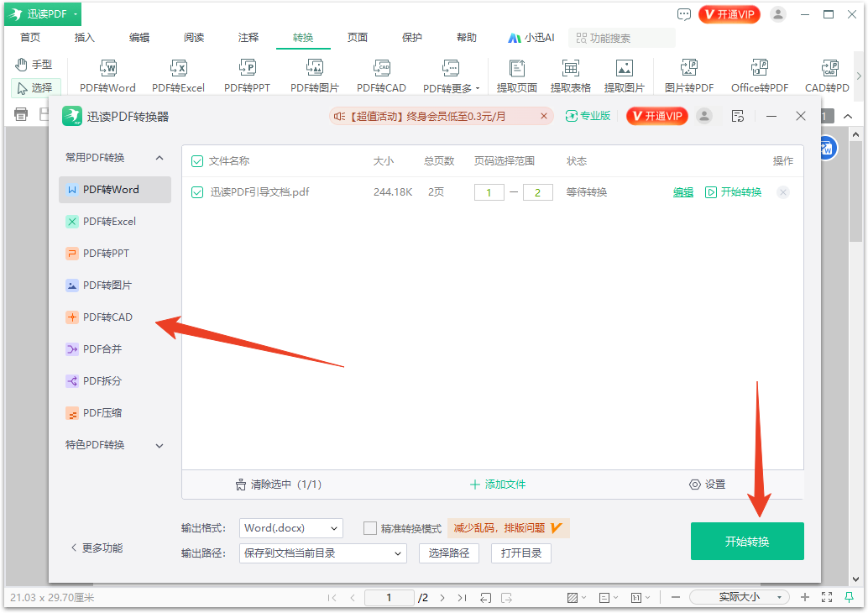Image resolution: width=868 pixels, height=613 pixels.
Task: Open the 提取图片 extraction tool
Action: 625,74
